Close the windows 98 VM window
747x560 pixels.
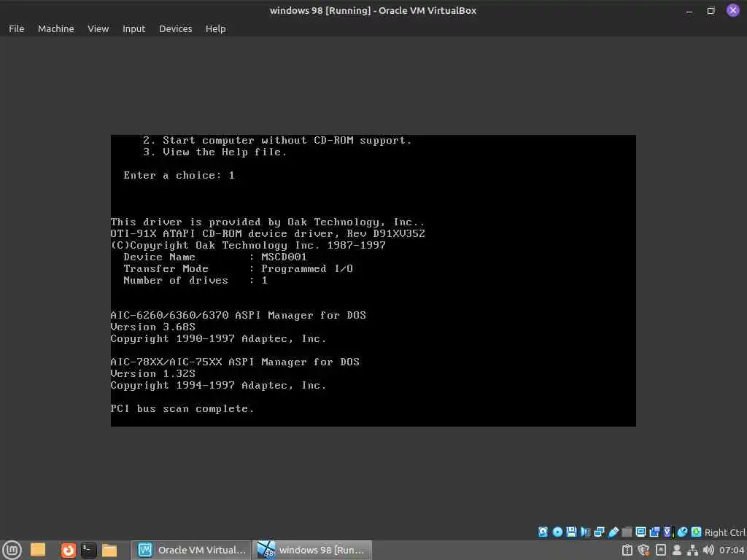point(732,10)
